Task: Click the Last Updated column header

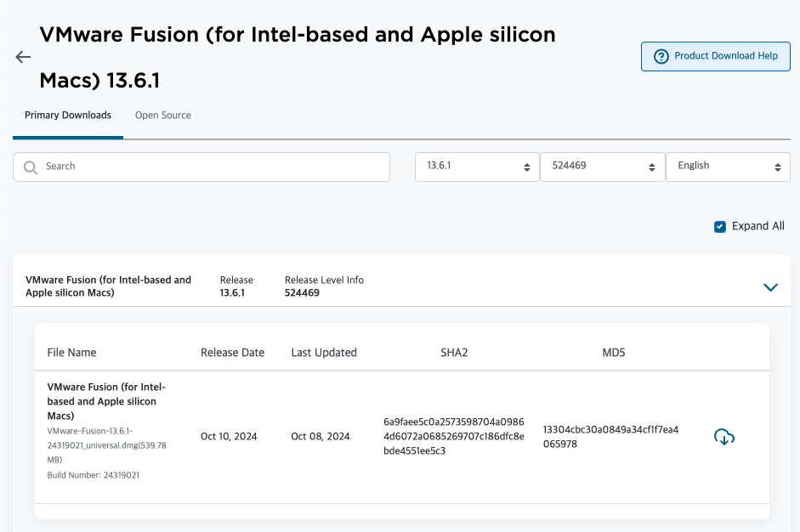Action: point(324,353)
